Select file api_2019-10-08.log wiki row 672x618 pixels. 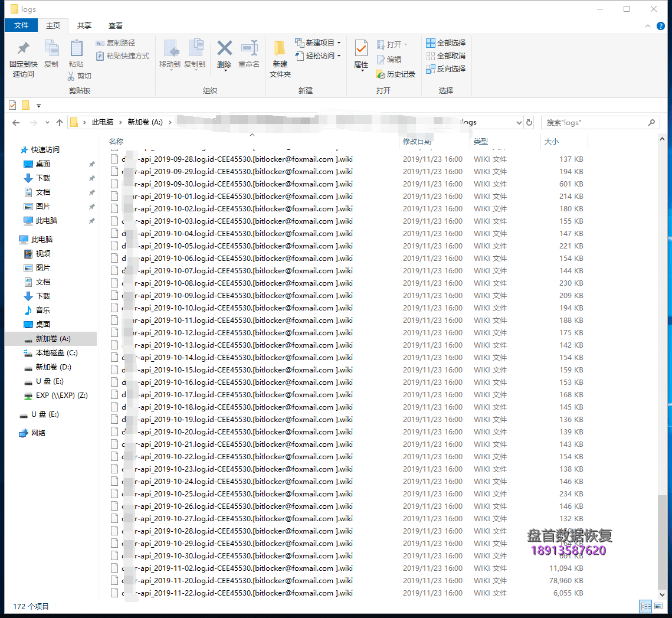(x=347, y=283)
